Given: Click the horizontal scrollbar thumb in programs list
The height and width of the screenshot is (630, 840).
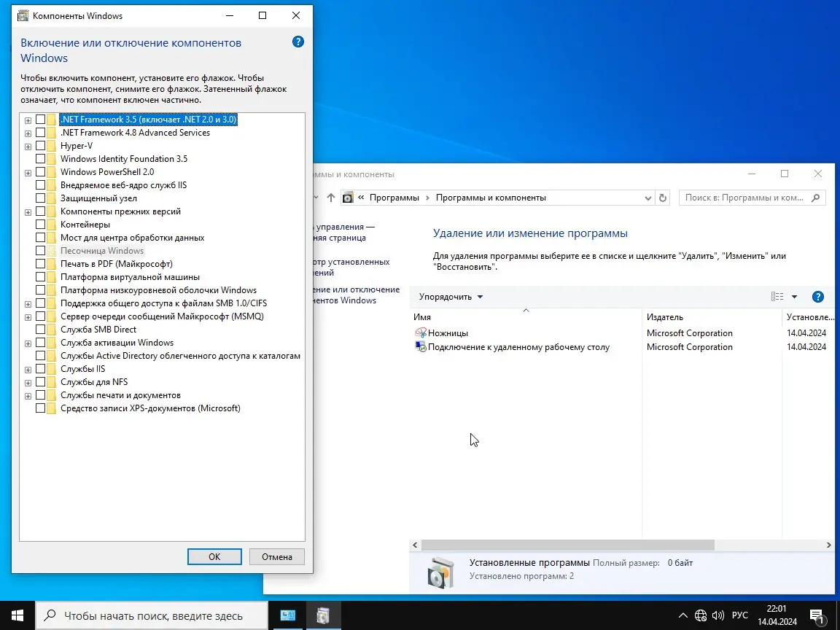Looking at the screenshot, I should (568, 545).
